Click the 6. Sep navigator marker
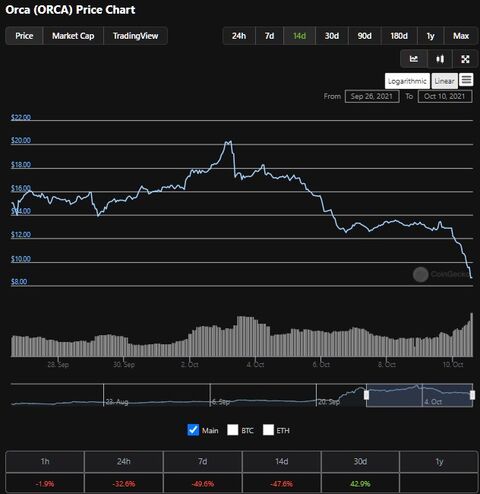 tap(221, 402)
